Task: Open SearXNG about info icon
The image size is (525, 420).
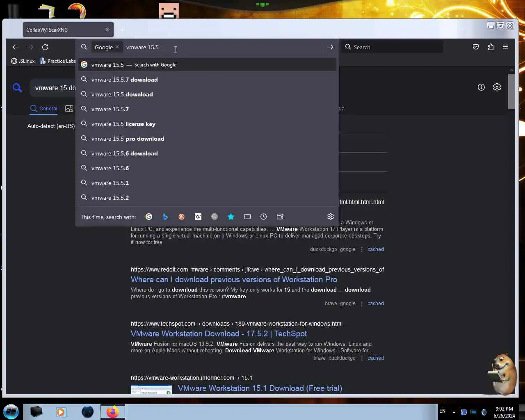Action: 481,87
